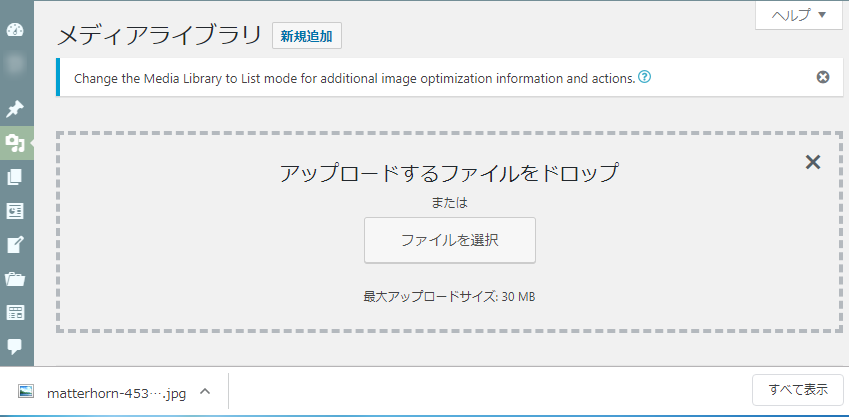Click the ファイルを選択 button

click(x=450, y=240)
